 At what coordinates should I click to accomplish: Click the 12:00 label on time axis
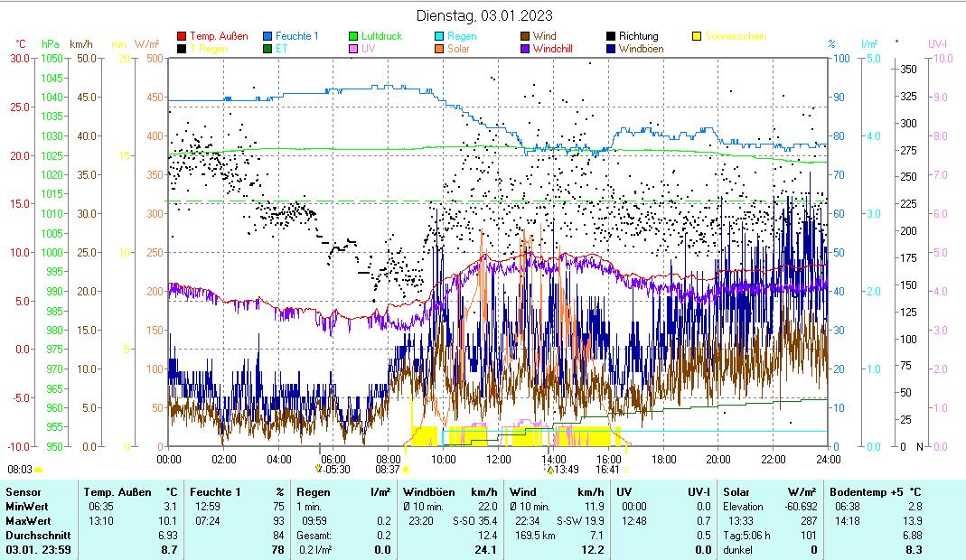499,459
